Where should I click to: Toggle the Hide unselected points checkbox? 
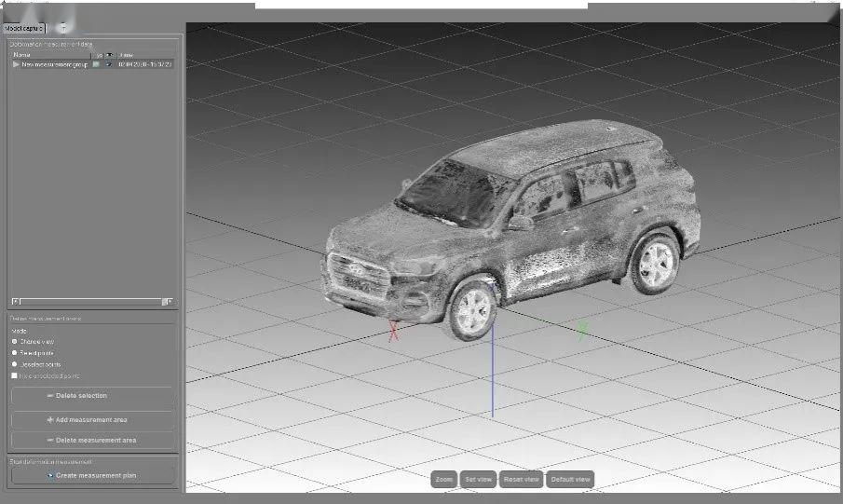click(x=15, y=375)
